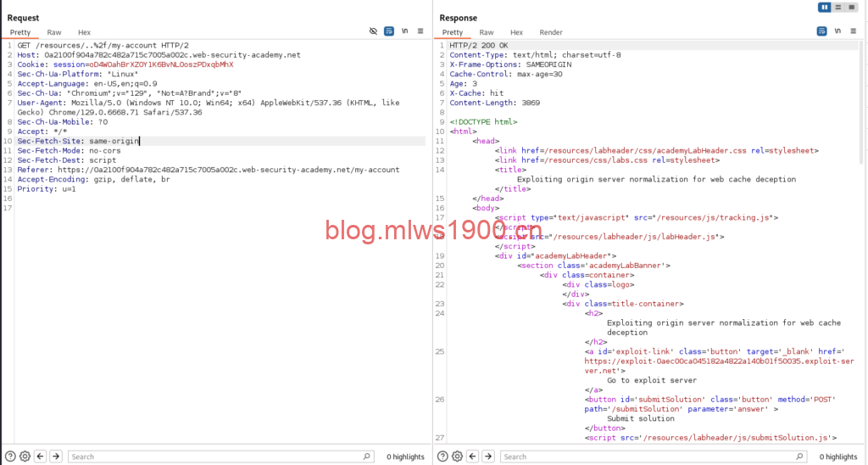Toggle the crossed-eye icon in the Request panel
The width and height of the screenshot is (868, 465).
[x=373, y=31]
